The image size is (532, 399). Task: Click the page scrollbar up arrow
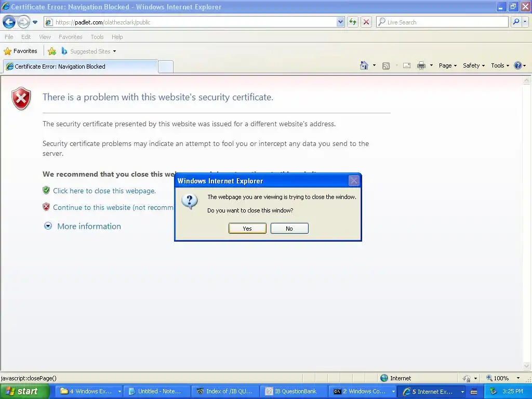pos(527,81)
